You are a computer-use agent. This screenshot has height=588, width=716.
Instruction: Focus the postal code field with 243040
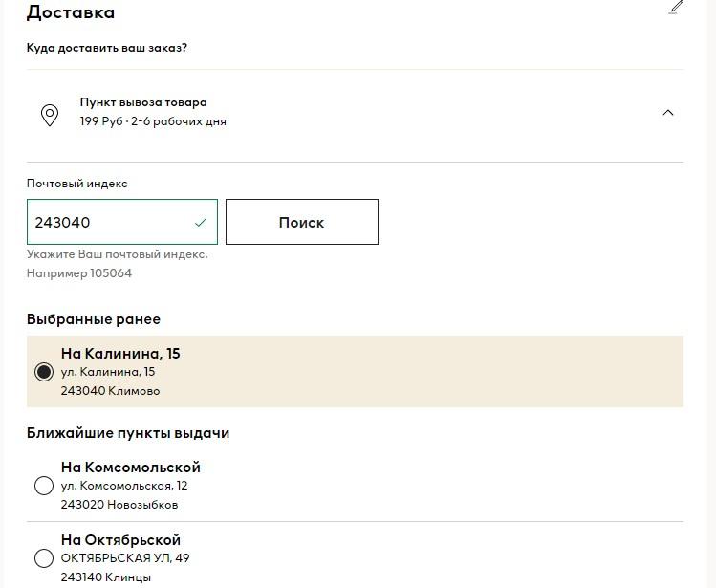tap(122, 222)
